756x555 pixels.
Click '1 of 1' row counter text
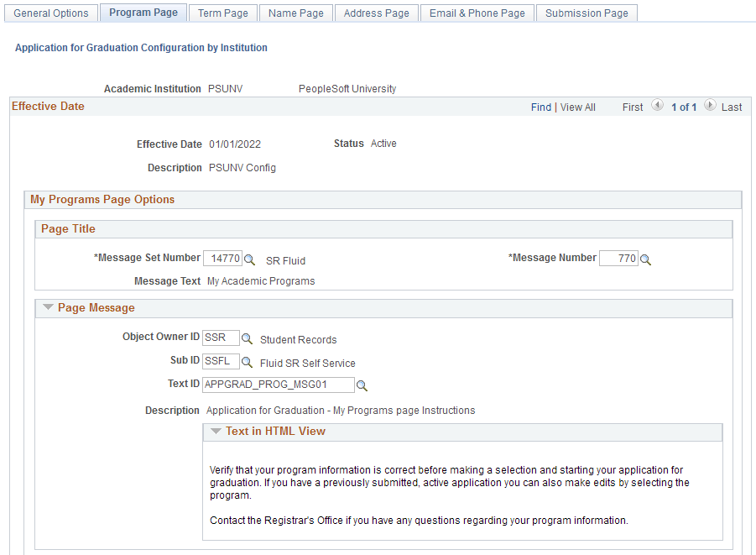point(684,107)
